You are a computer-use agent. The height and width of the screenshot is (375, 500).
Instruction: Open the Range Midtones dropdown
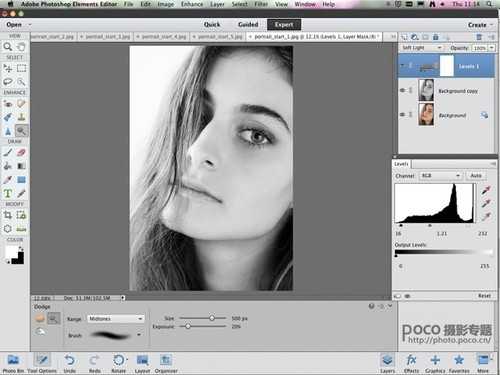click(x=115, y=319)
